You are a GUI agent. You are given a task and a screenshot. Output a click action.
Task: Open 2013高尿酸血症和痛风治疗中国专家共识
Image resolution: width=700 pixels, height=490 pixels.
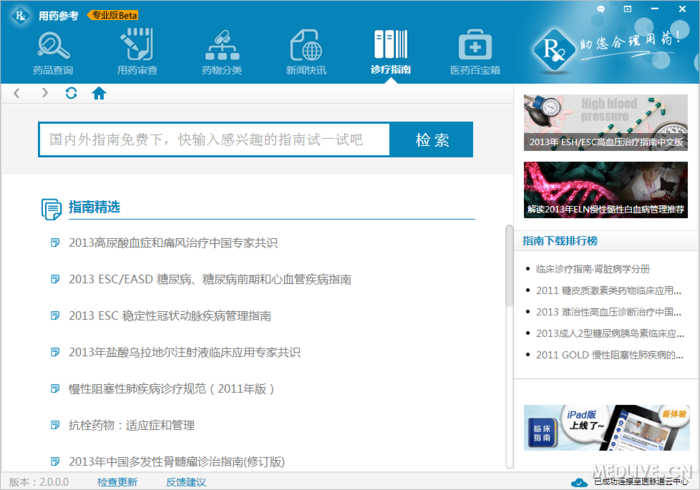[173, 243]
